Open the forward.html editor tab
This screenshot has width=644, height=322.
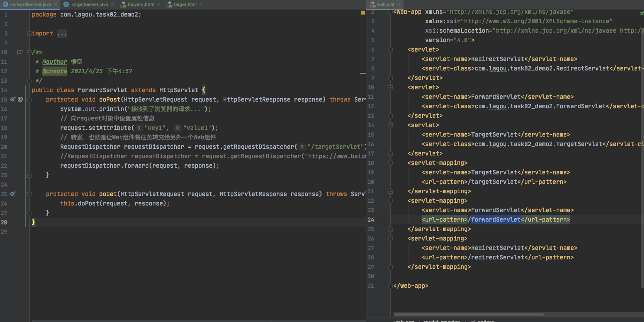click(x=141, y=4)
